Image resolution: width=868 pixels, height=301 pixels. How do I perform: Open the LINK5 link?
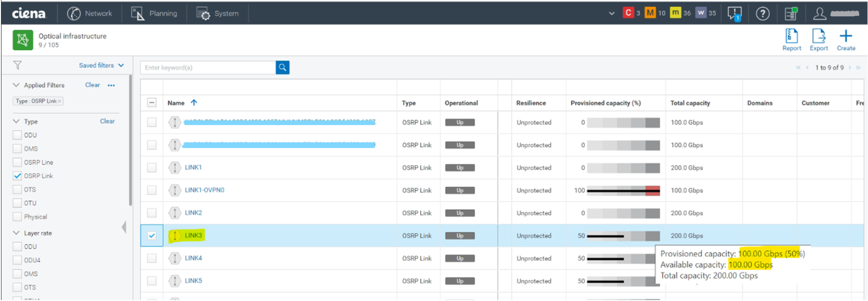[x=193, y=280]
